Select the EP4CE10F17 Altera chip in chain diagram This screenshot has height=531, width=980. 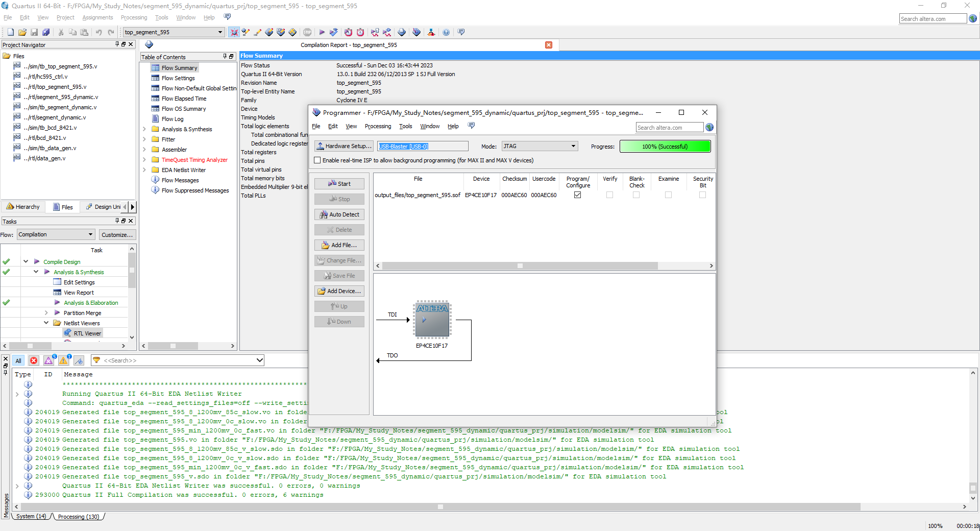coord(432,320)
